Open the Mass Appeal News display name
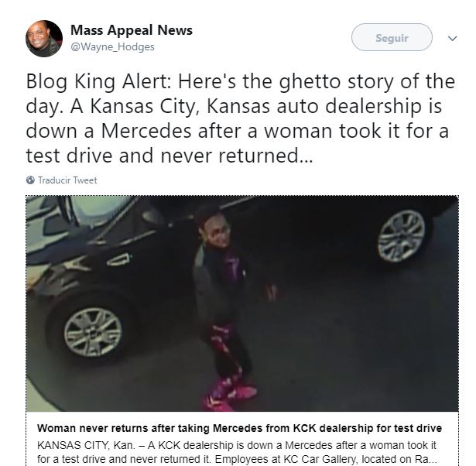 (132, 29)
